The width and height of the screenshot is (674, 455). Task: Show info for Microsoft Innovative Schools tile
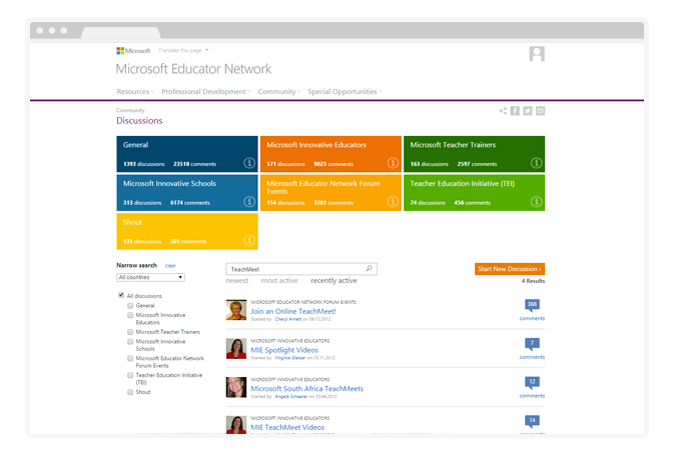[x=249, y=202]
